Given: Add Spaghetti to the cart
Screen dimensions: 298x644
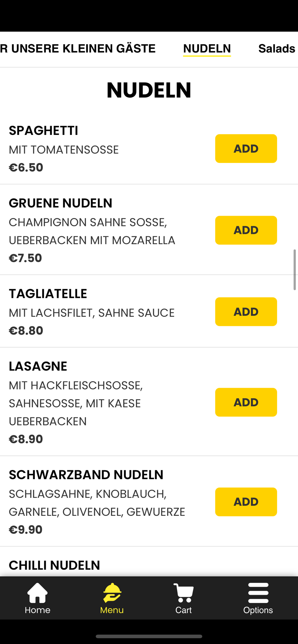Looking at the screenshot, I should pos(246,148).
